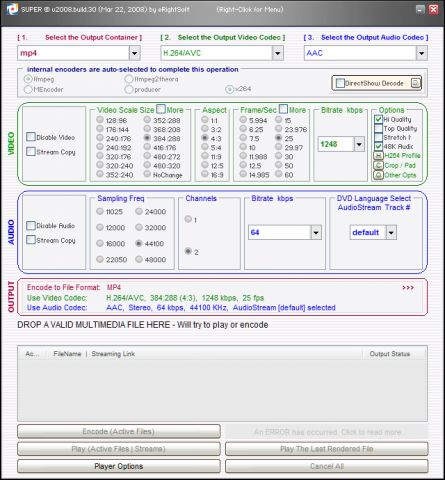Select frame rate 60
Viewport: 445px width, 480px height.
(x=279, y=174)
